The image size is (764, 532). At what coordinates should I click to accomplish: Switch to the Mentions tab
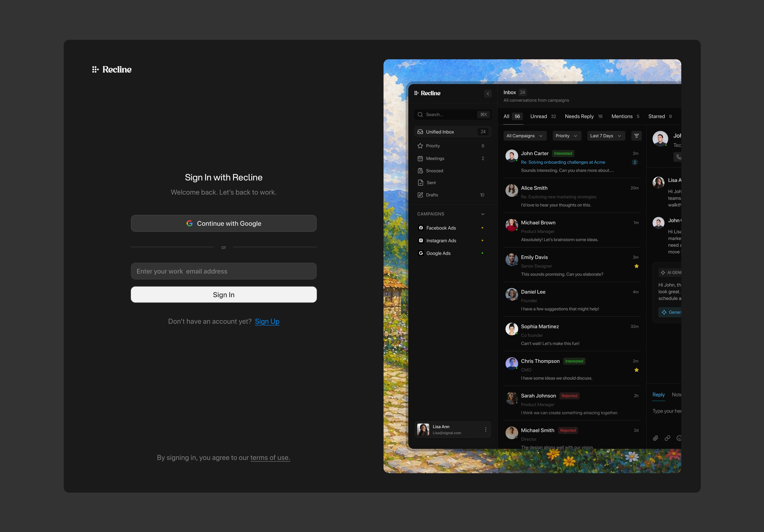pyautogui.click(x=625, y=116)
